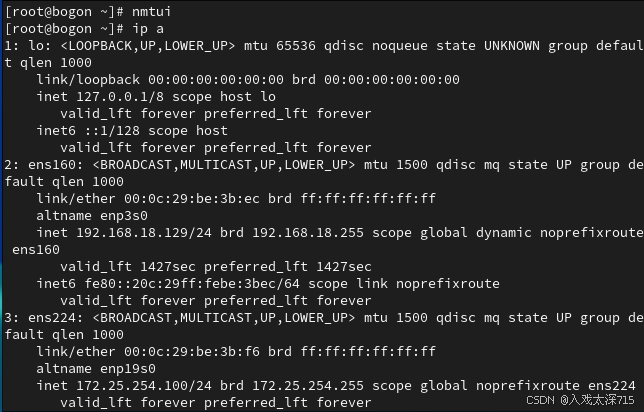Click the mtu 65536 value

click(290, 45)
